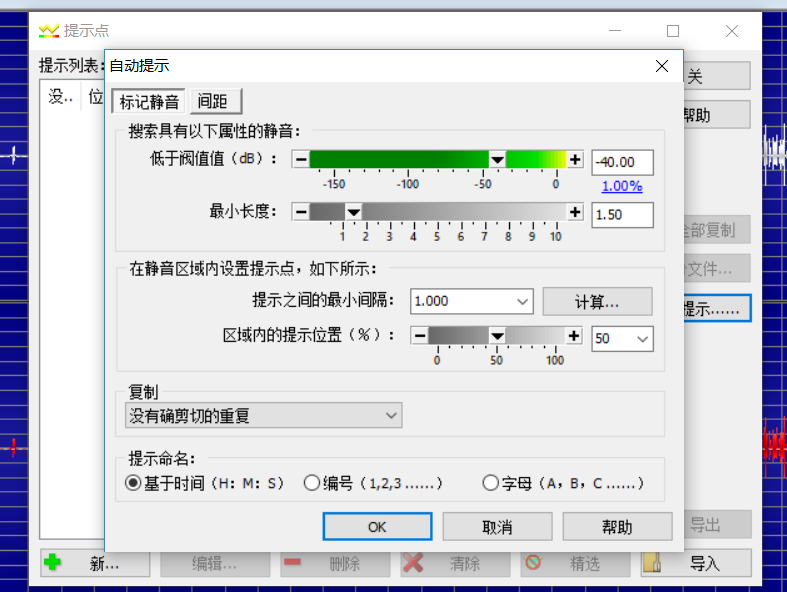The height and width of the screenshot is (592, 787).
Task: Click the minus icon on minimum length slider
Action: (x=301, y=212)
